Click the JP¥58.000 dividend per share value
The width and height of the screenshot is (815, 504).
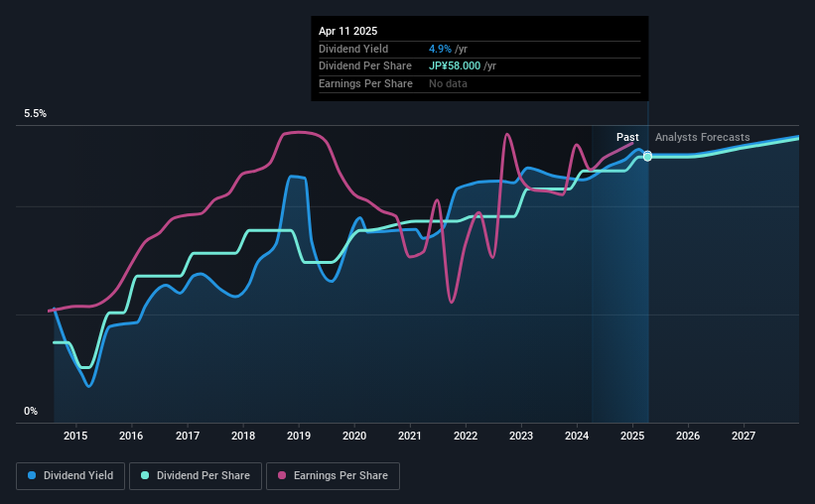[455, 66]
